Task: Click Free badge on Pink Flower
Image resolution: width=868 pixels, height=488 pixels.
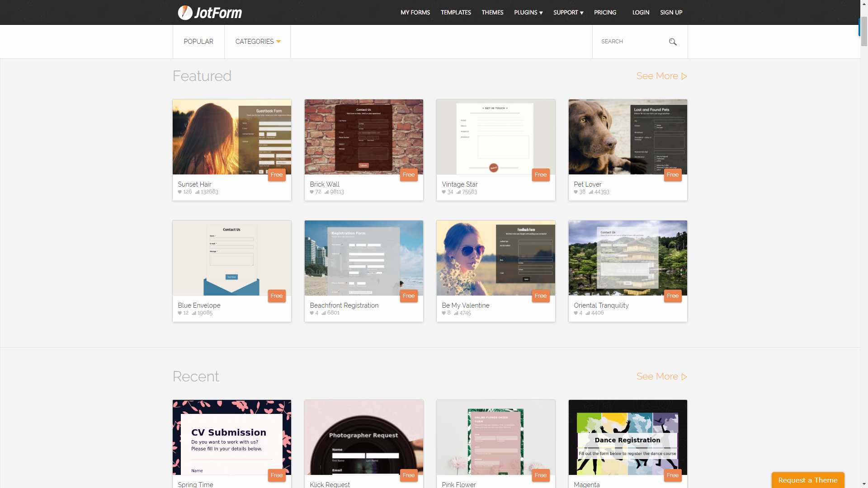Action: coord(541,475)
